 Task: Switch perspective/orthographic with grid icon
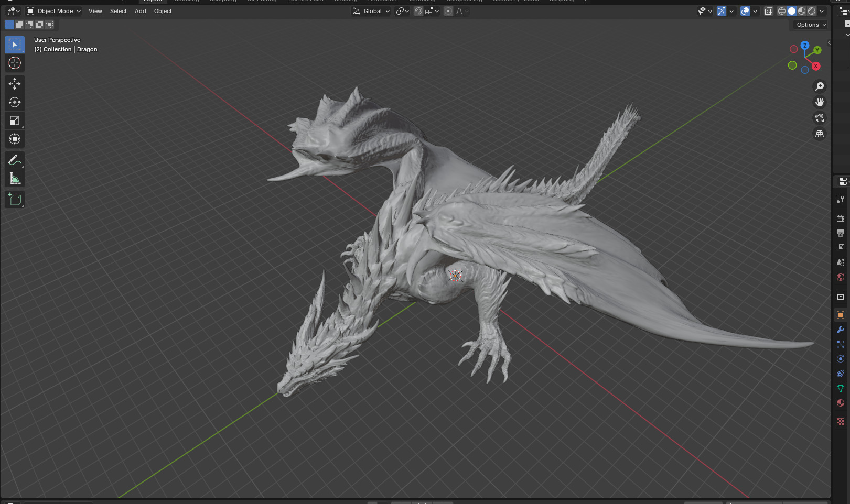click(820, 134)
